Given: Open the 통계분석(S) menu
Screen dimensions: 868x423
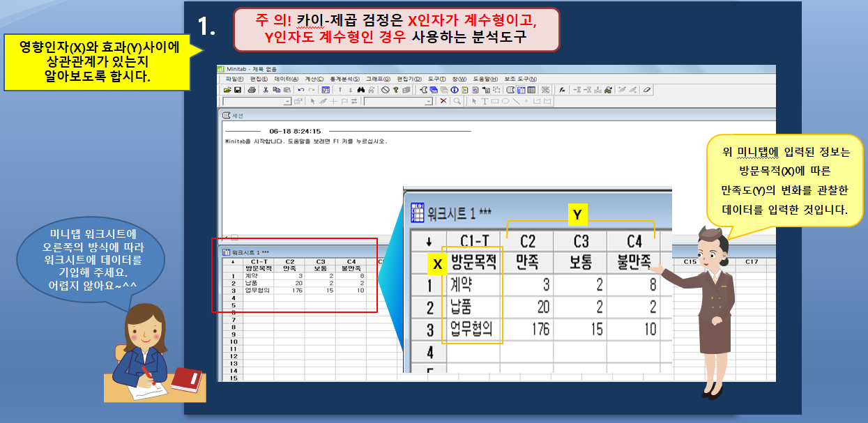Looking at the screenshot, I should coord(345,79).
